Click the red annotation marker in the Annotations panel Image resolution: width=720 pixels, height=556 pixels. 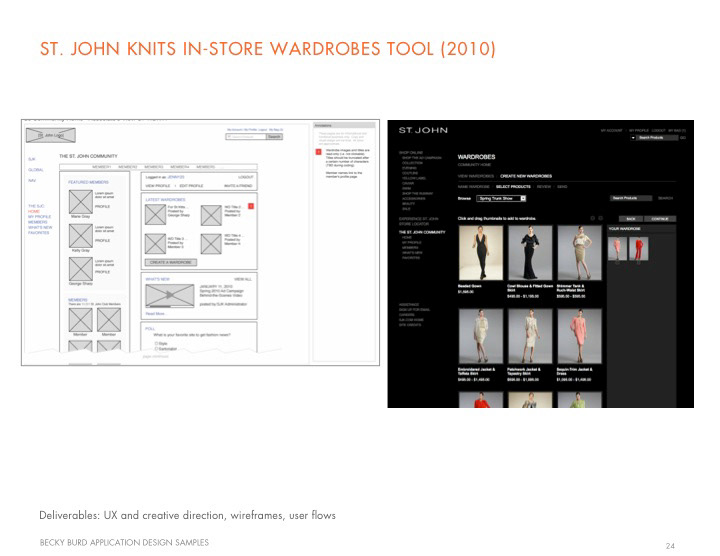point(318,152)
